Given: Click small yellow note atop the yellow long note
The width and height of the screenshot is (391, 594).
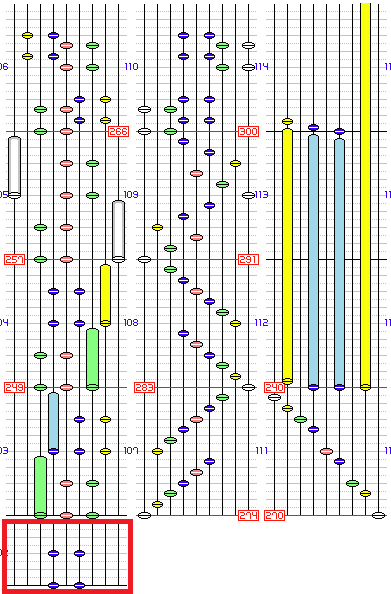Looking at the screenshot, I should pyautogui.click(x=288, y=122).
